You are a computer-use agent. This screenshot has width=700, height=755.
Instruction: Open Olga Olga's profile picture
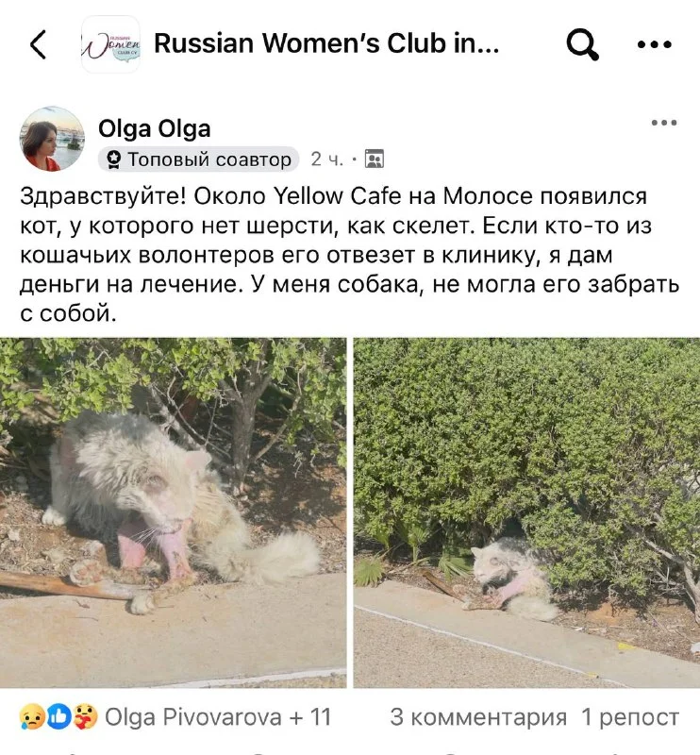[52, 139]
